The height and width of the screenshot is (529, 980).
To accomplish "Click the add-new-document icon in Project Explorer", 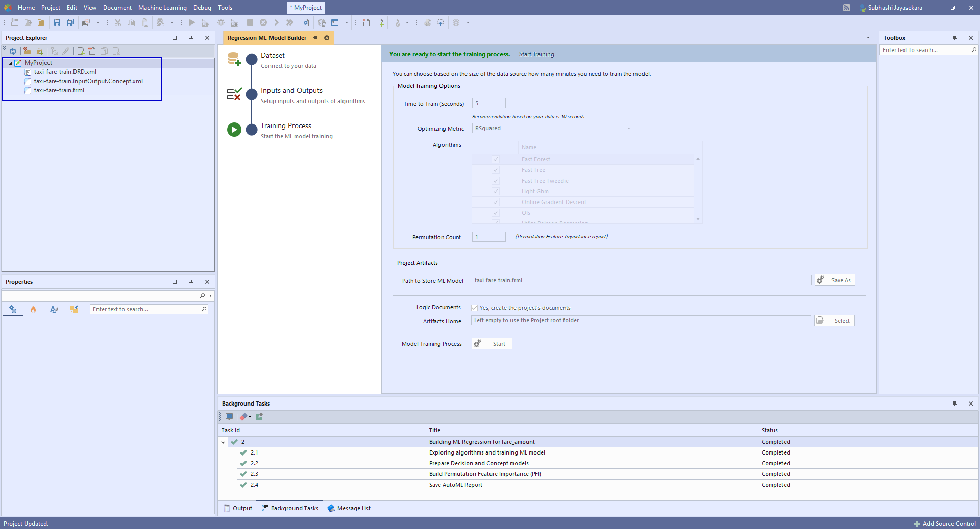I will coord(81,51).
